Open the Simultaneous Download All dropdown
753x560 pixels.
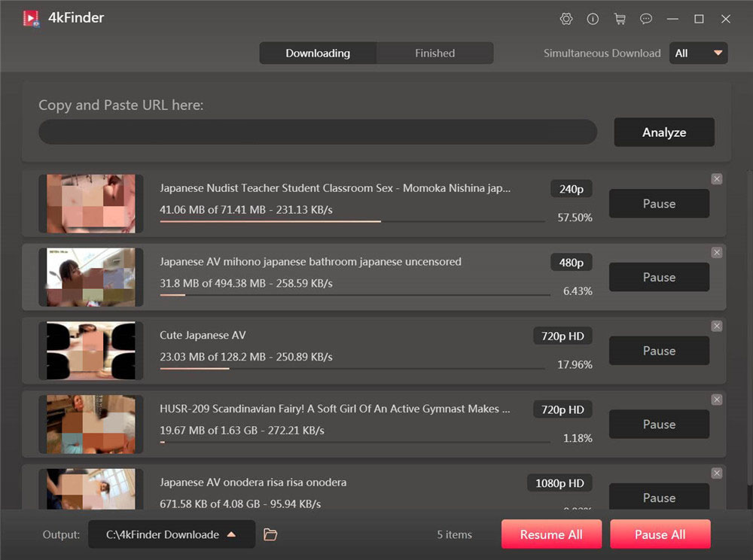click(x=697, y=53)
